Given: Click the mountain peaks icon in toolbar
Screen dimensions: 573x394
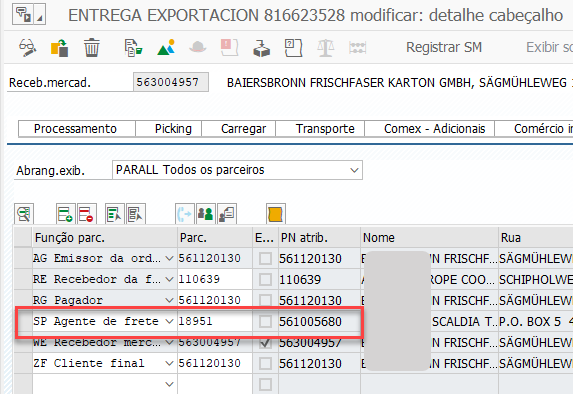Looking at the screenshot, I should click(x=166, y=48).
